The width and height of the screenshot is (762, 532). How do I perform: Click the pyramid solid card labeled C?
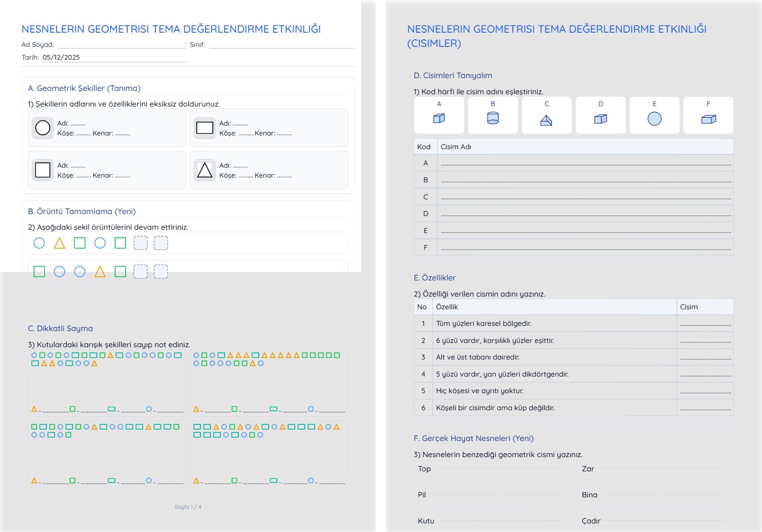coord(546,116)
